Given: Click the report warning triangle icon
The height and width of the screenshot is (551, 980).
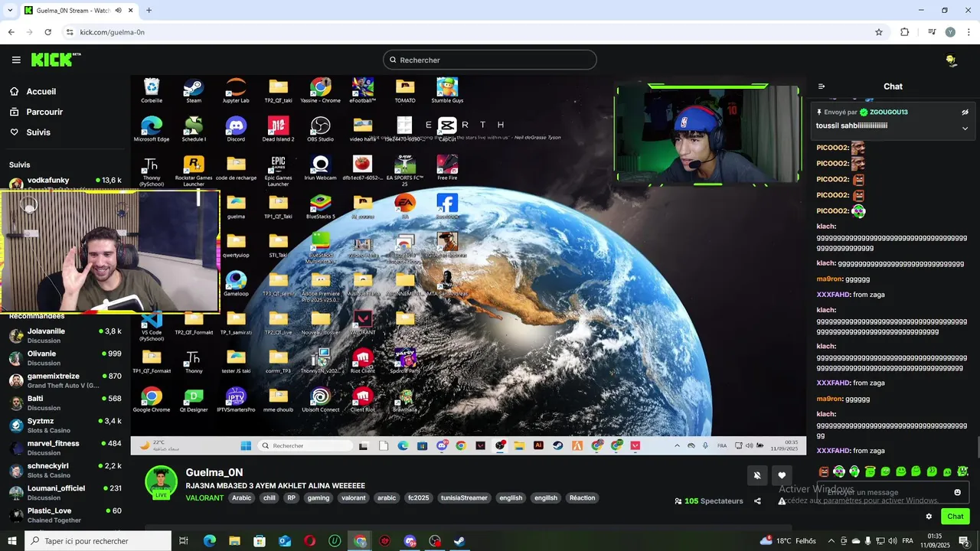Looking at the screenshot, I should 782,501.
